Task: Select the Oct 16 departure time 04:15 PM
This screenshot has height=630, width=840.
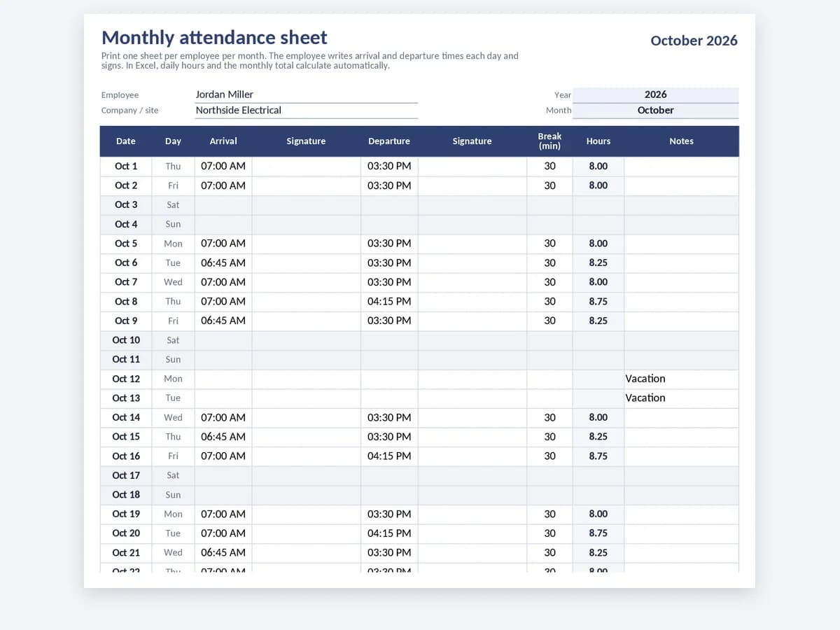Action: (389, 456)
